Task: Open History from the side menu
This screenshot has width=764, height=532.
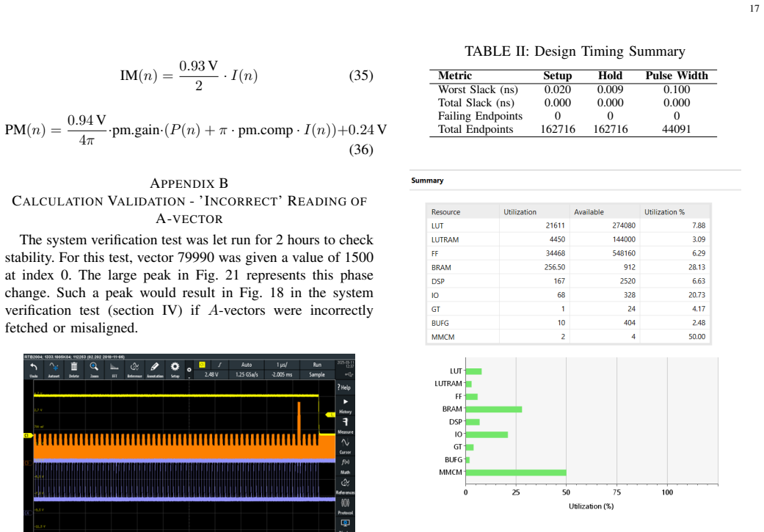Action: [346, 406]
